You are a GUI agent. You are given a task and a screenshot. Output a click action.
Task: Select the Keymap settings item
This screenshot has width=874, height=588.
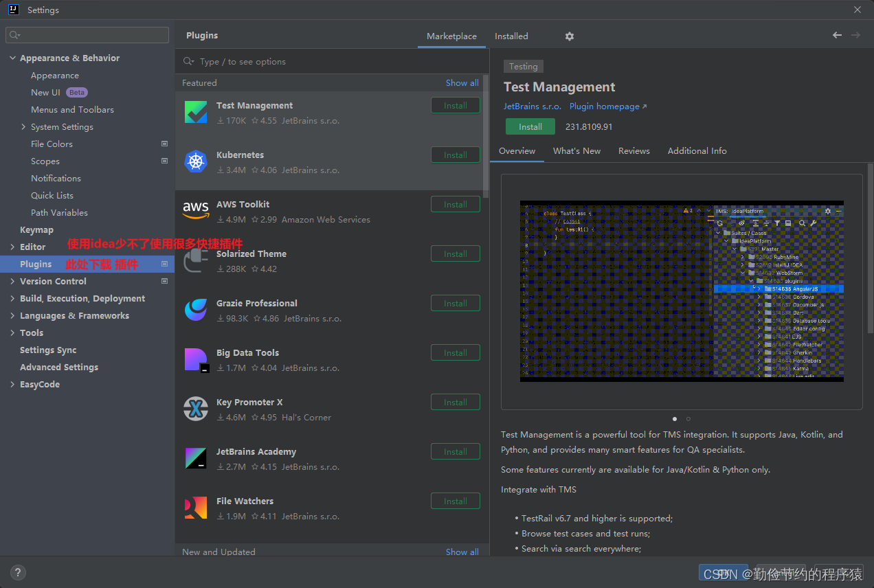click(x=36, y=230)
